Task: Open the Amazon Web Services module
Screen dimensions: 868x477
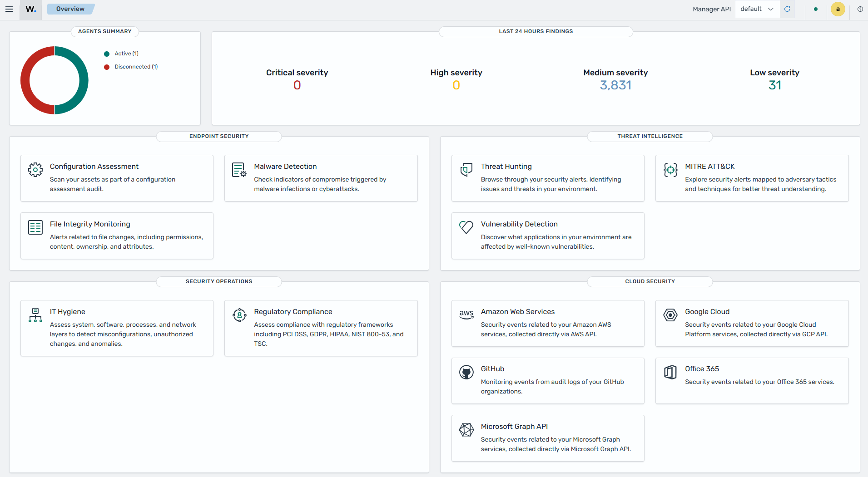Action: coord(548,323)
